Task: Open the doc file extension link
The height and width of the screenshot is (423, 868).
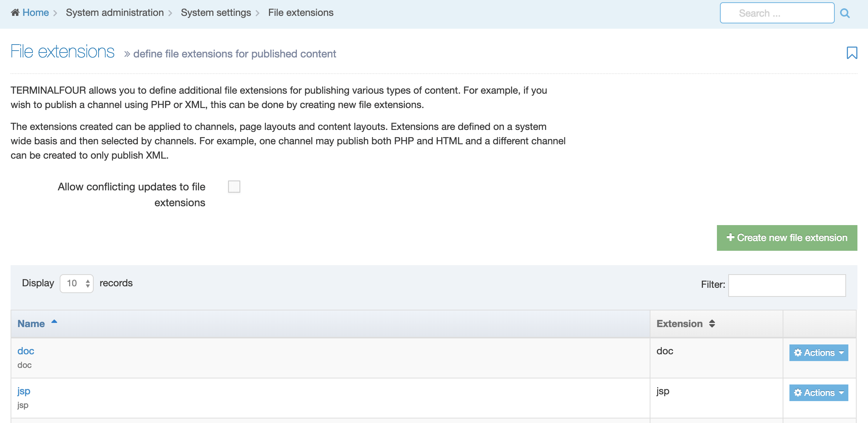Action: 26,351
